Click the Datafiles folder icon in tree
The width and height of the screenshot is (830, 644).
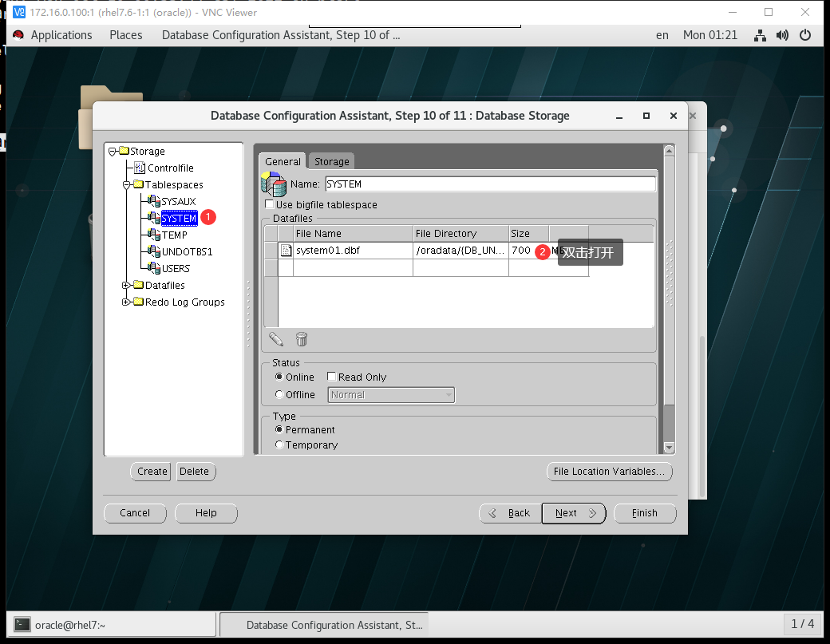pyautogui.click(x=139, y=285)
